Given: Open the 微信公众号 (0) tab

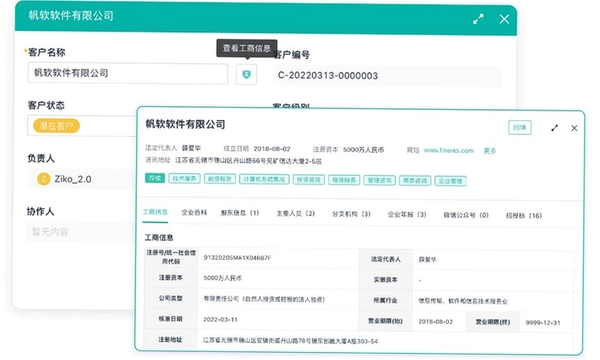Looking at the screenshot, I should [x=466, y=215].
